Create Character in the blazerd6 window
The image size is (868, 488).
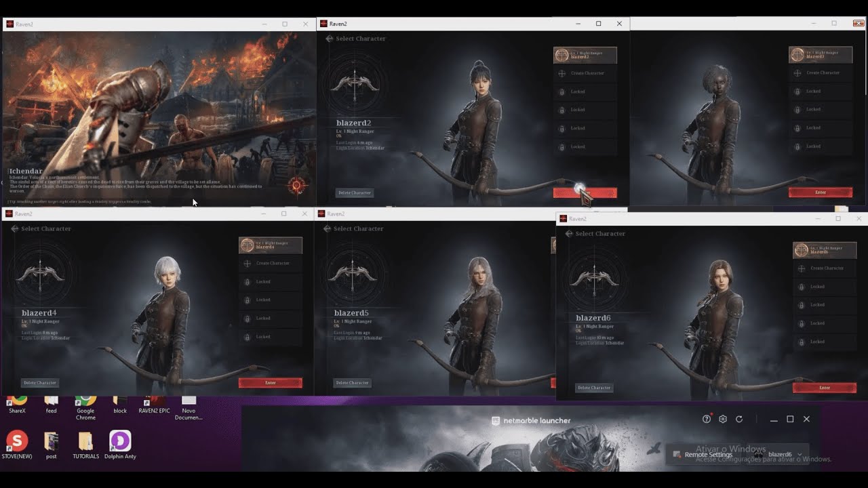click(x=825, y=268)
